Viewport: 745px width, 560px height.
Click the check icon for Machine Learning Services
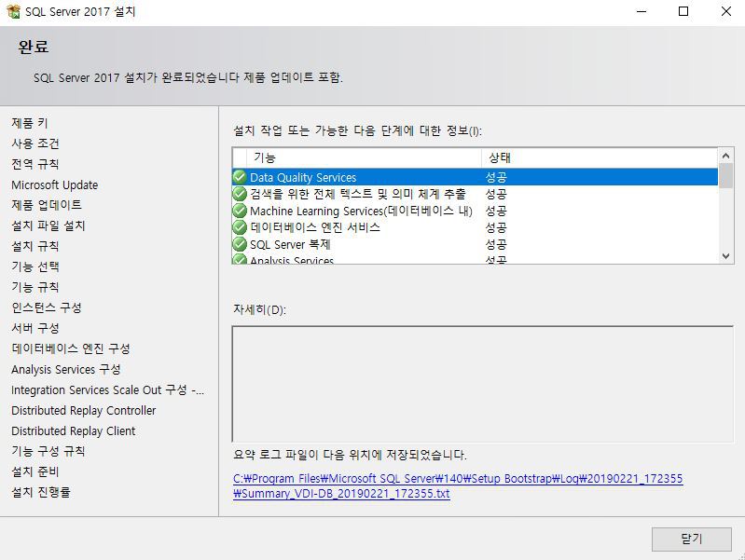point(240,211)
